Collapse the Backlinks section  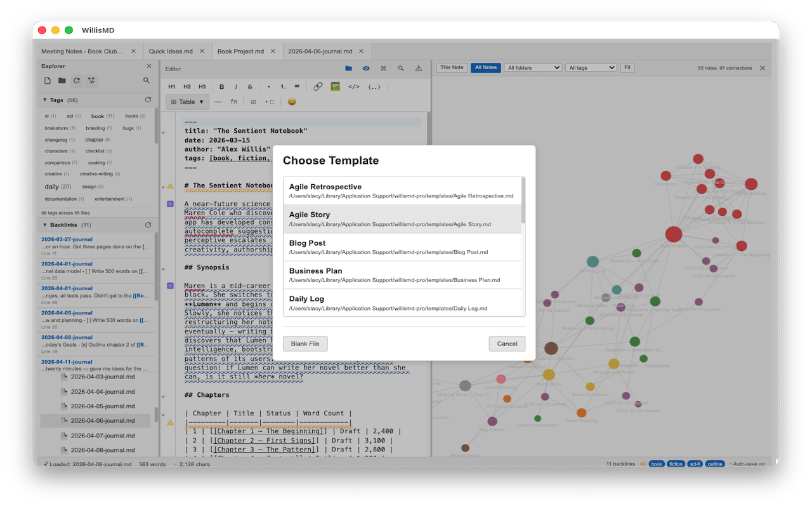coord(44,225)
